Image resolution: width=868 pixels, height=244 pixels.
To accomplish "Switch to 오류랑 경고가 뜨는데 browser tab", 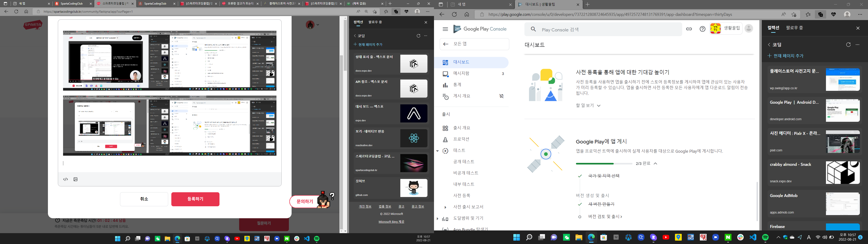I will pyautogui.click(x=240, y=4).
